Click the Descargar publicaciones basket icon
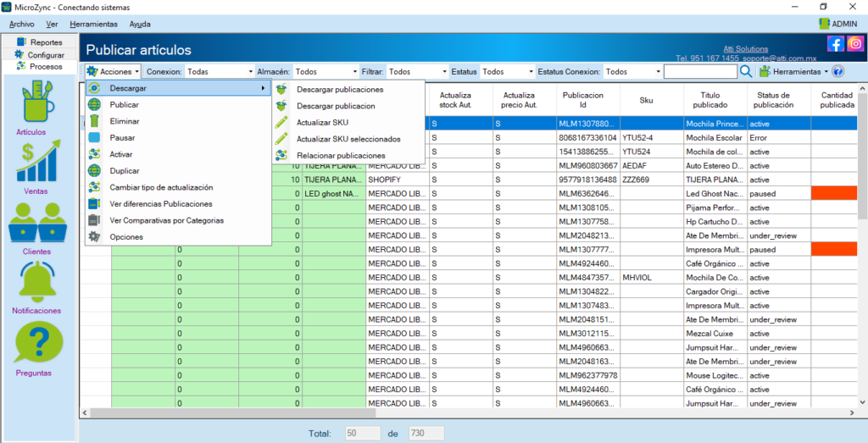Screen dimensions: 868x443 coord(281,89)
